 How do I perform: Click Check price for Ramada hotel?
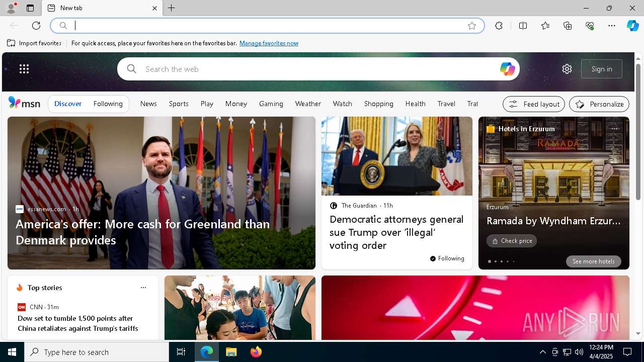512,241
